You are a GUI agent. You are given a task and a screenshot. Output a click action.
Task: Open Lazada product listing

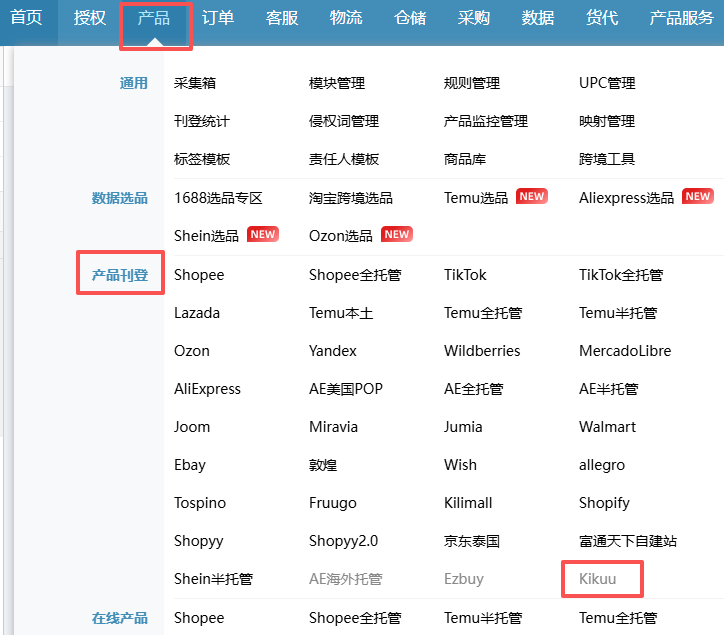(x=197, y=313)
